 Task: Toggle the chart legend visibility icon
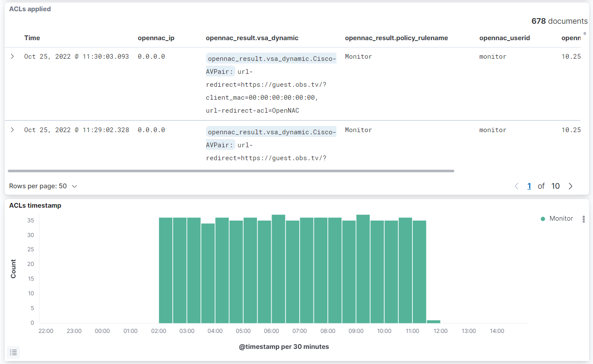[x=13, y=352]
